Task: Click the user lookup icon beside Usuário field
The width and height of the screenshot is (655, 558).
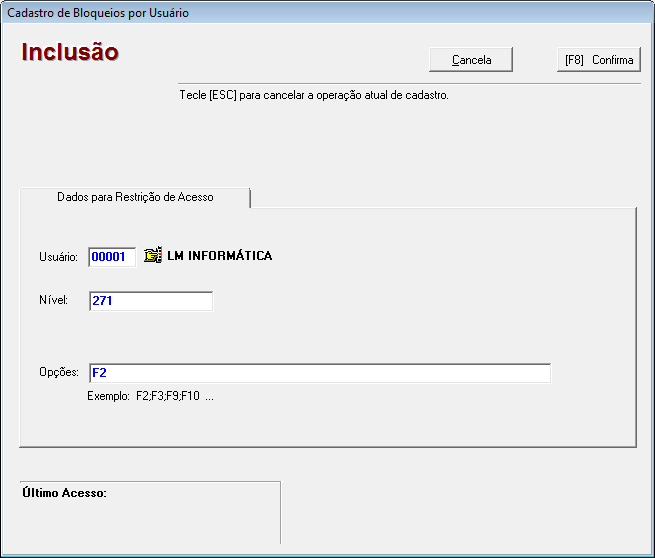Action: point(152,256)
